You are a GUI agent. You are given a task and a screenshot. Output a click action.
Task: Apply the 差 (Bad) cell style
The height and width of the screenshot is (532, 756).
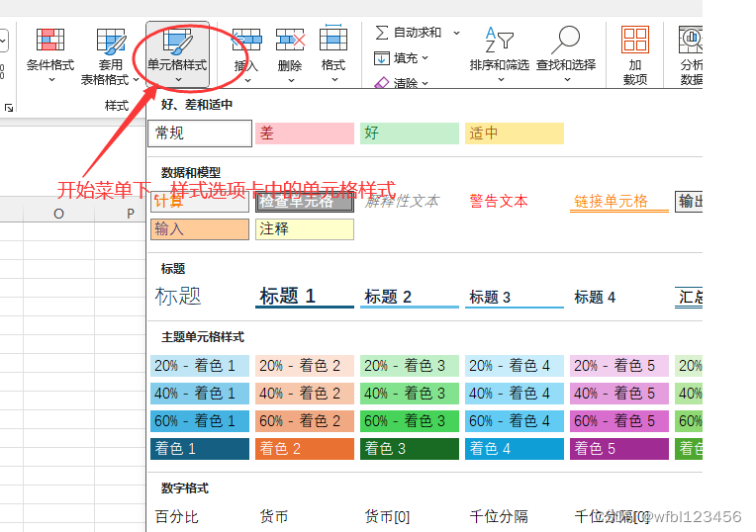[x=305, y=133]
